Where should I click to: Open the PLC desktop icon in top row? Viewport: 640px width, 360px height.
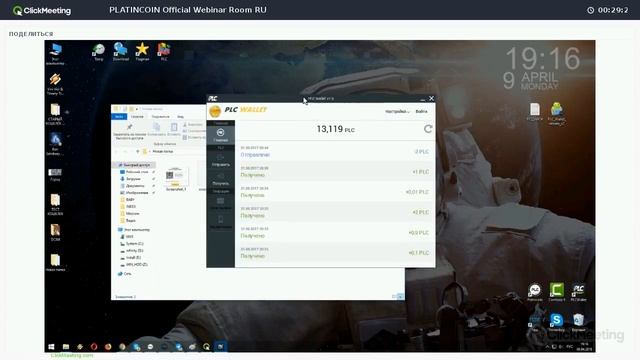click(164, 51)
